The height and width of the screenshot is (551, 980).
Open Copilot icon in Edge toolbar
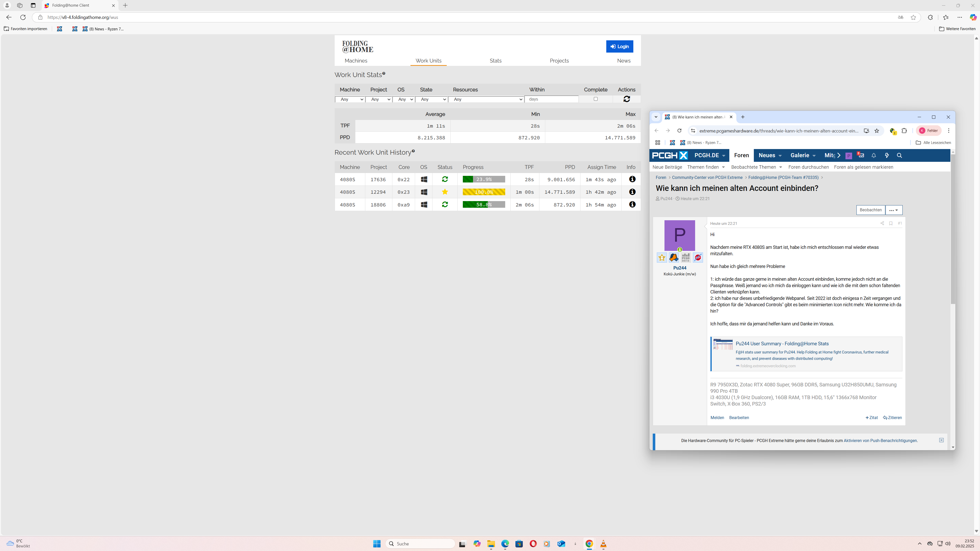point(973,17)
